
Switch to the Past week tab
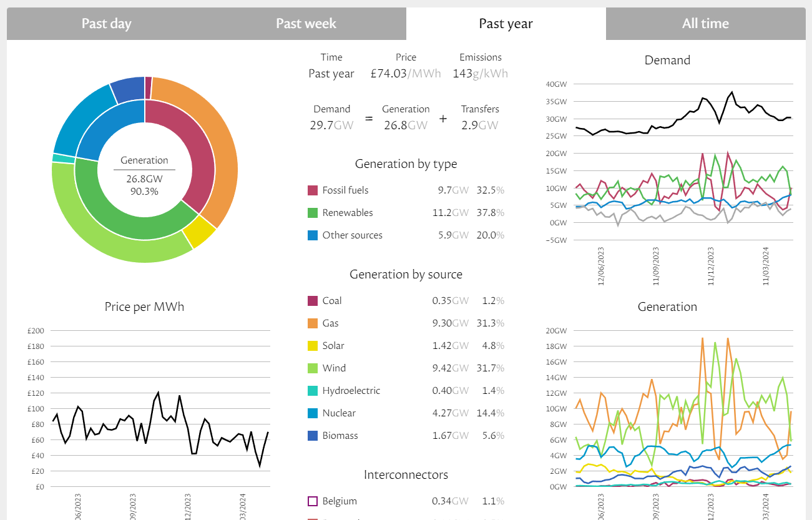pos(306,24)
